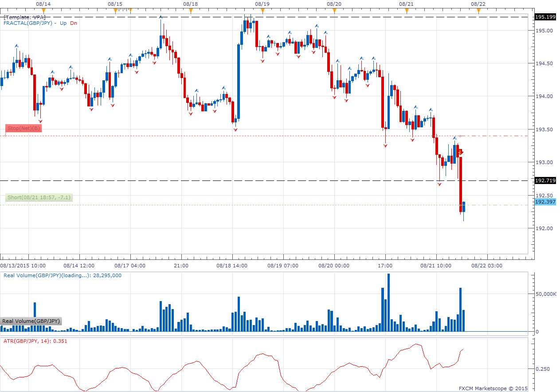Click the 193.00 price axis value
This screenshot has height=392, width=560.
[545, 162]
